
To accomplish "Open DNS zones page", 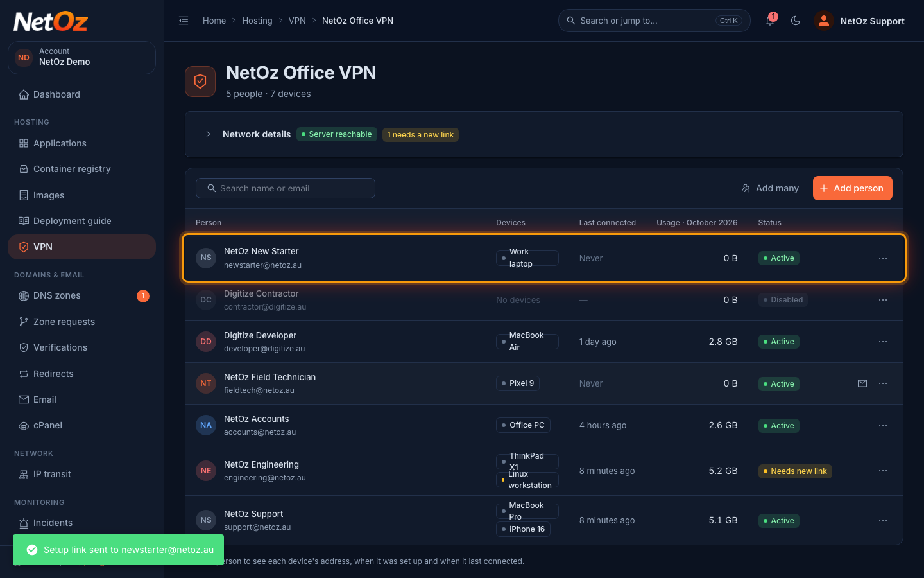I will point(81,295).
